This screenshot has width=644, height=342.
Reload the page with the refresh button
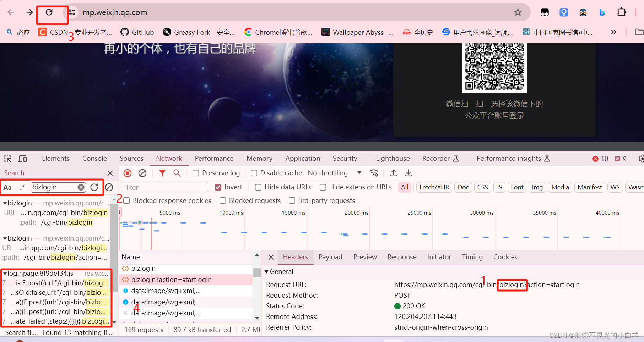49,12
